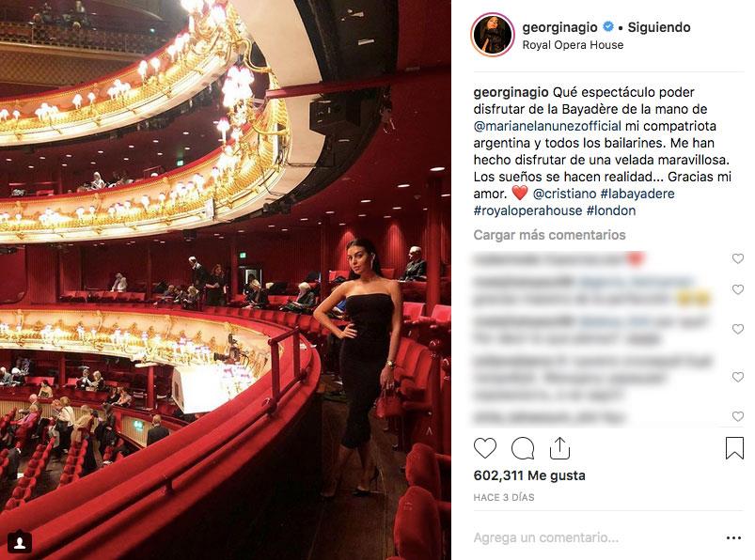This screenshot has width=755, height=560.
Task: Visit the @cristiano mention link
Action: 564,194
